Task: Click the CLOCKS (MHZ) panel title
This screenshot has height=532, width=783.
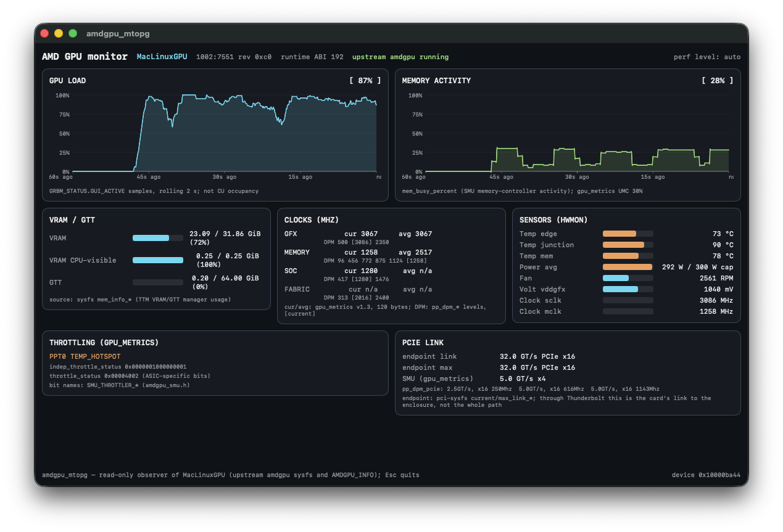Action: pyautogui.click(x=312, y=220)
